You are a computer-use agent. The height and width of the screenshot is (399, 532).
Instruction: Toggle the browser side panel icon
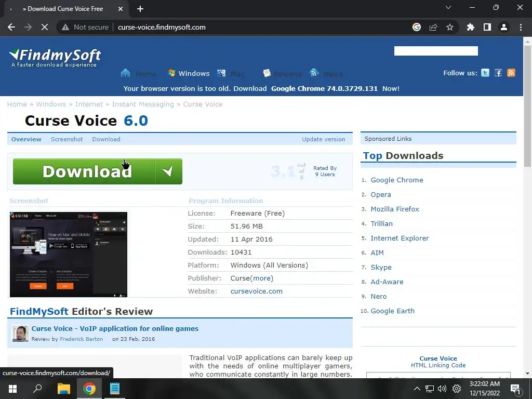click(x=487, y=27)
